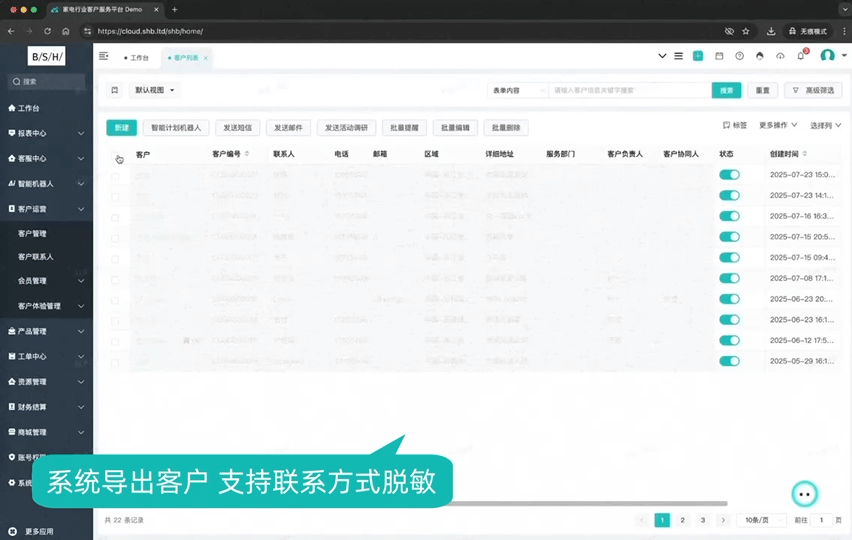Click the 报表中心 sidebar icon
The image size is (852, 540).
(x=12, y=133)
